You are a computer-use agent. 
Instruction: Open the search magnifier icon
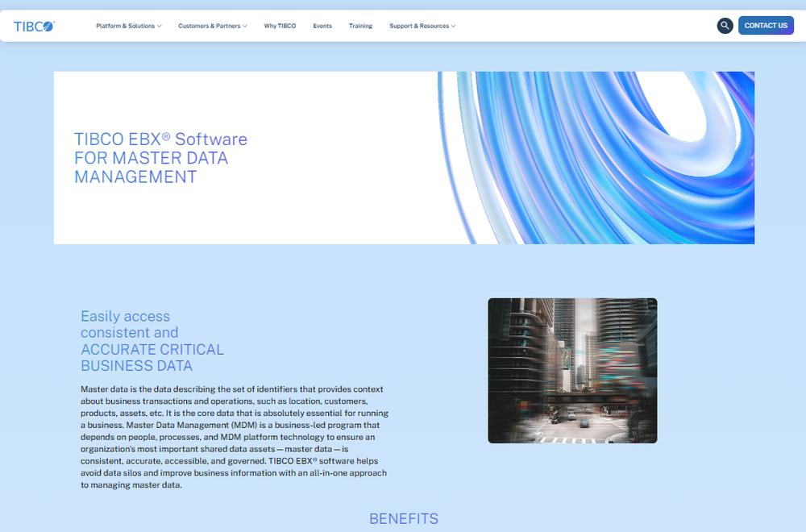[x=725, y=26]
